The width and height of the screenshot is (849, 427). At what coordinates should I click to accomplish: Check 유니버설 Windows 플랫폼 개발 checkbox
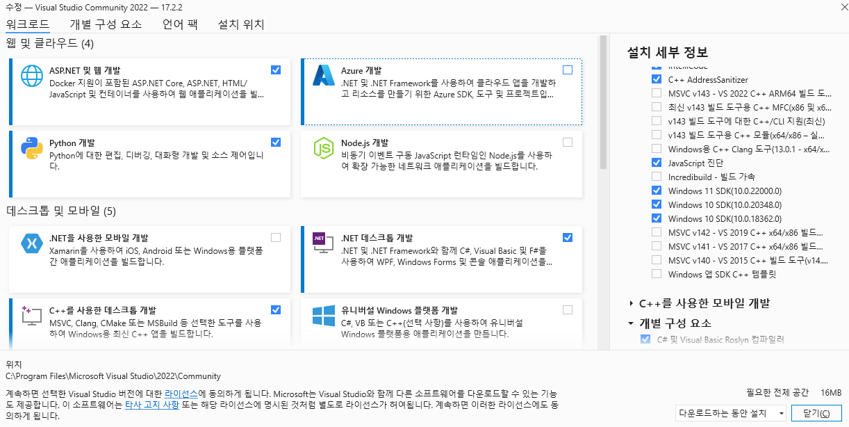(x=567, y=310)
